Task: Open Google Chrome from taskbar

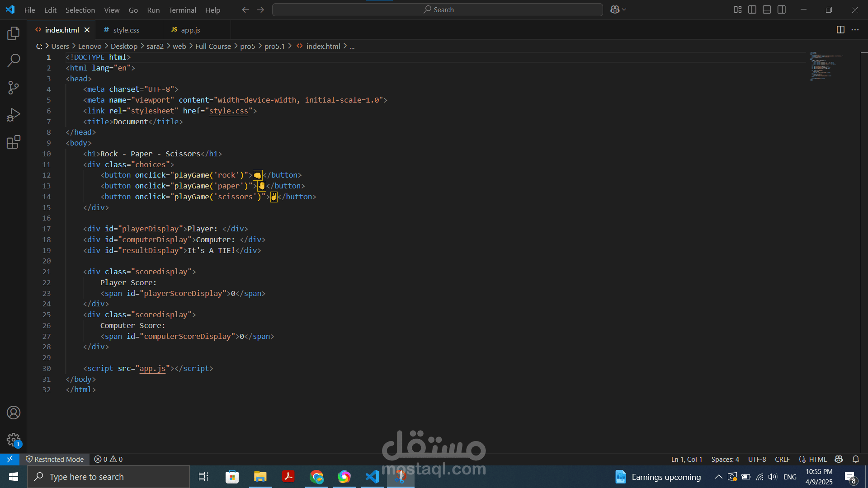Action: pos(316,477)
